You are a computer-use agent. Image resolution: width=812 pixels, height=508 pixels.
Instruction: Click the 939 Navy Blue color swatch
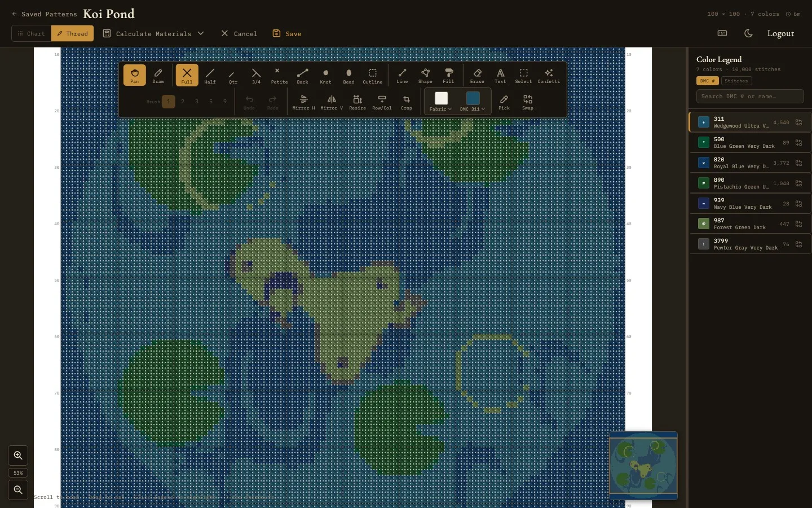(703, 204)
